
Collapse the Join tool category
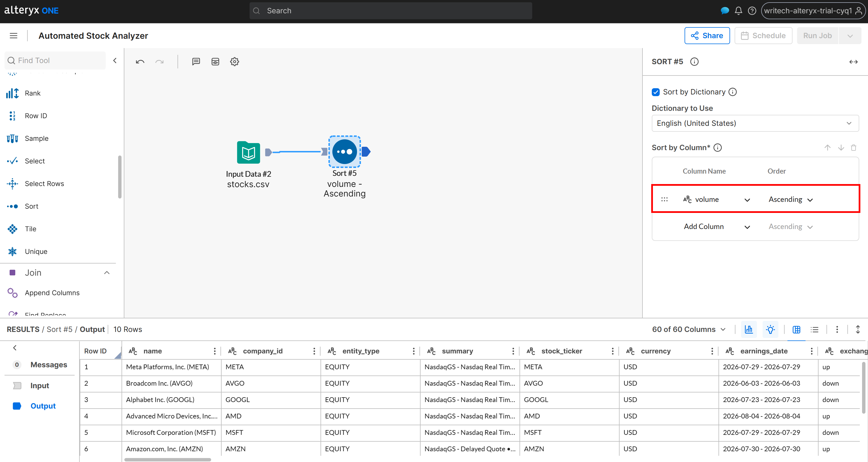[107, 273]
